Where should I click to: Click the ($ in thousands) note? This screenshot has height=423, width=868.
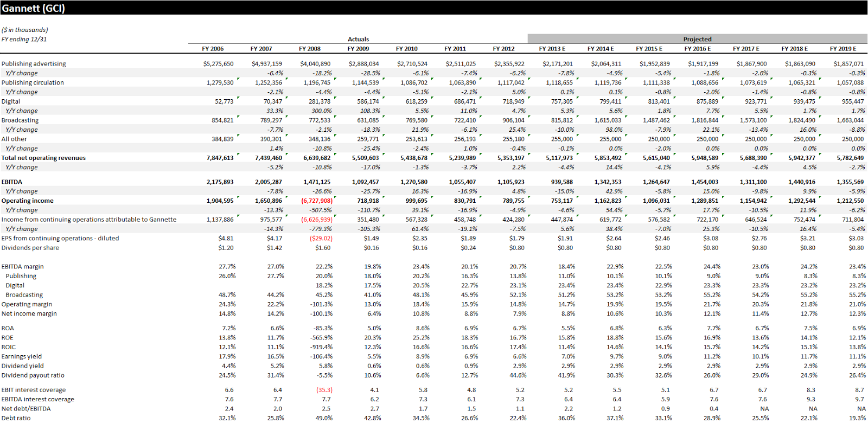point(24,30)
